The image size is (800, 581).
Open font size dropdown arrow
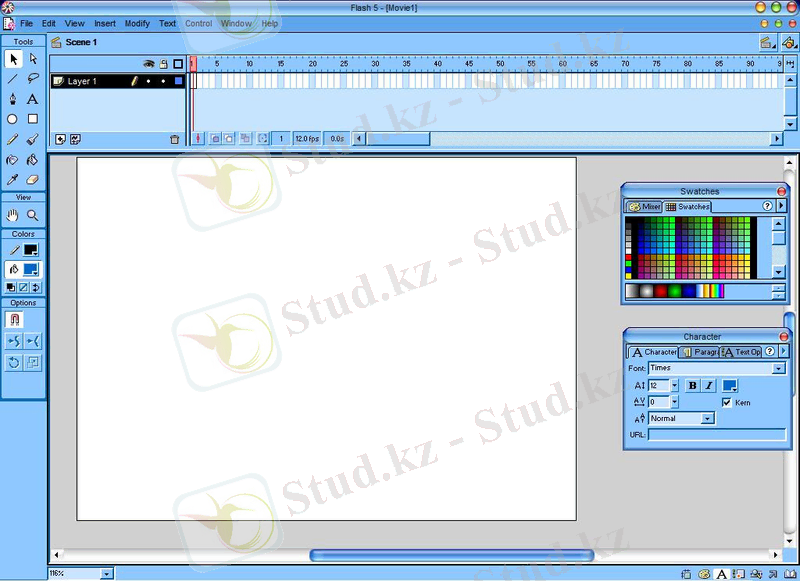[x=674, y=386]
